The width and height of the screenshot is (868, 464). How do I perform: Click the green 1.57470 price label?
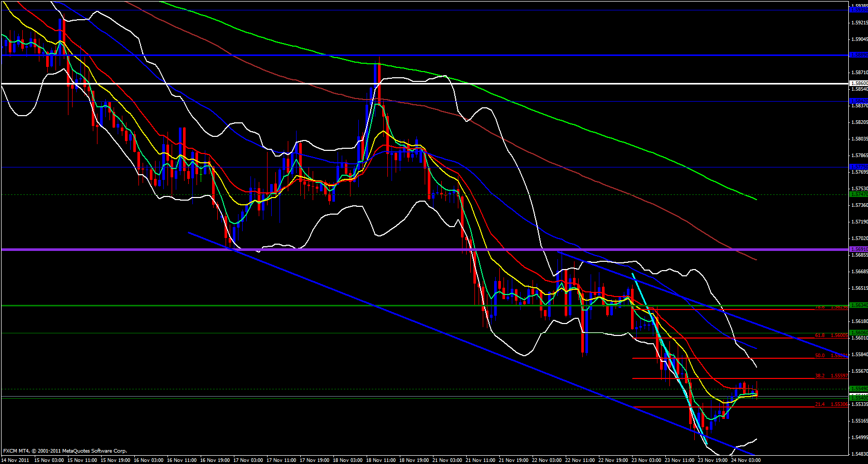pyautogui.click(x=858, y=194)
